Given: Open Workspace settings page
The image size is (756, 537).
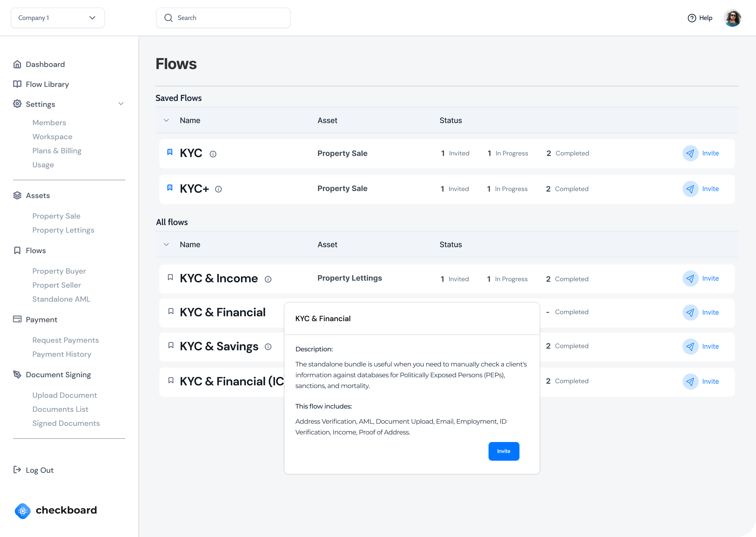Looking at the screenshot, I should pyautogui.click(x=52, y=137).
